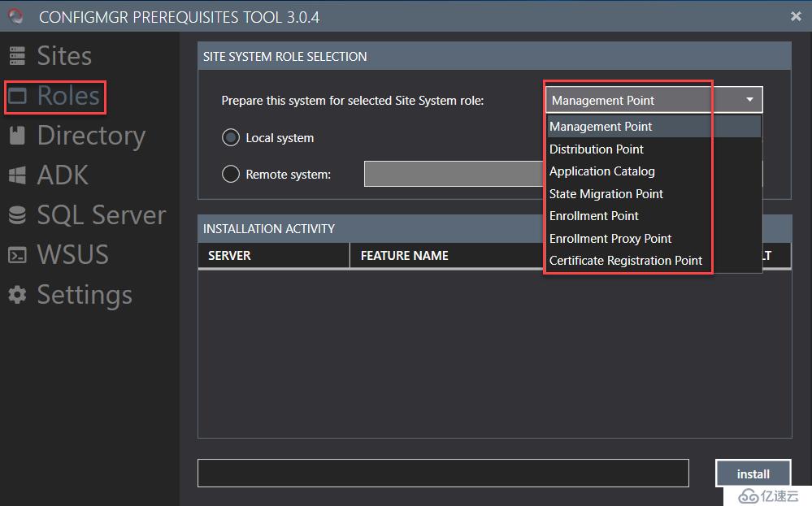Select State Migration Point option
The width and height of the screenshot is (812, 506).
654,193
